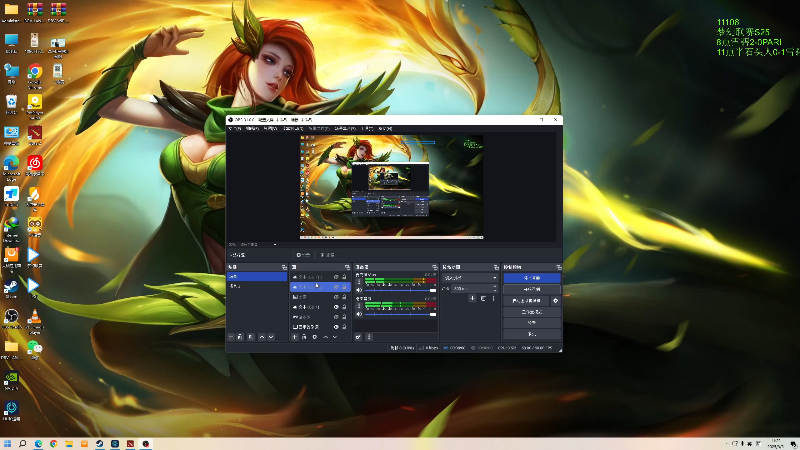The image size is (800, 450).
Task: Toggle visibility eye of display capture source
Action: [x=336, y=327]
